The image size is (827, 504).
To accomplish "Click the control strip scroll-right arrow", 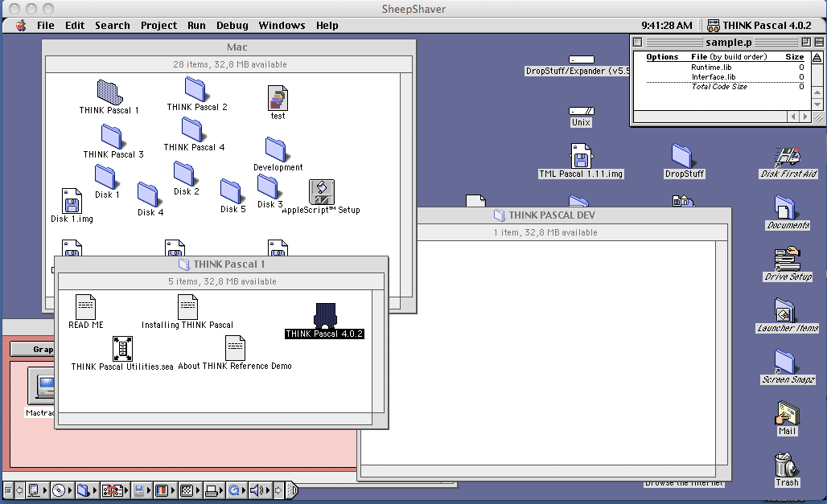I will click(x=278, y=491).
